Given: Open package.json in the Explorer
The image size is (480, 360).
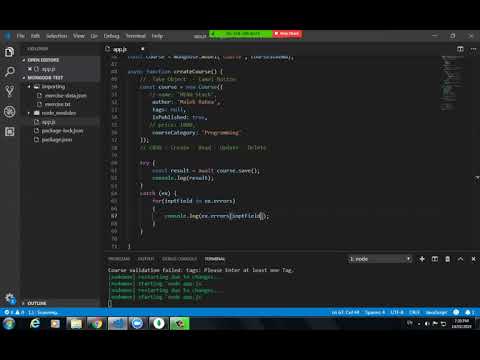Looking at the screenshot, I should click(x=57, y=140).
